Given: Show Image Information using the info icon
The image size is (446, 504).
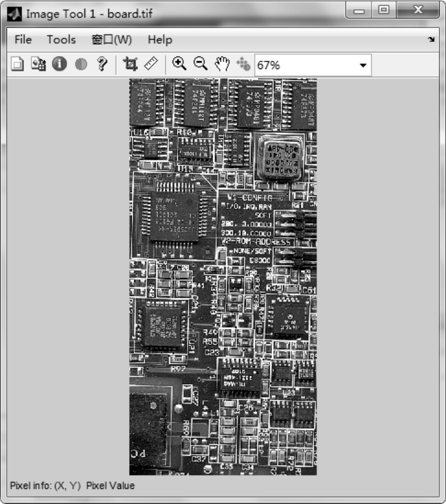Looking at the screenshot, I should (x=59, y=64).
